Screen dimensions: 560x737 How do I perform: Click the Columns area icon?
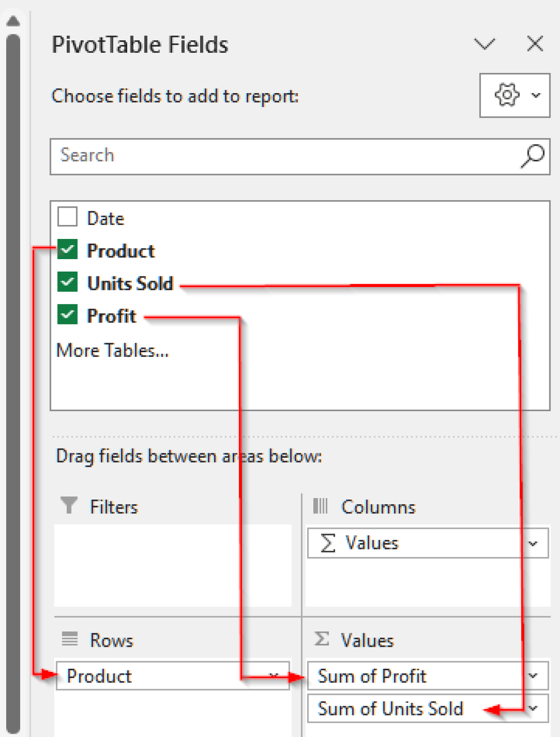coord(322,506)
